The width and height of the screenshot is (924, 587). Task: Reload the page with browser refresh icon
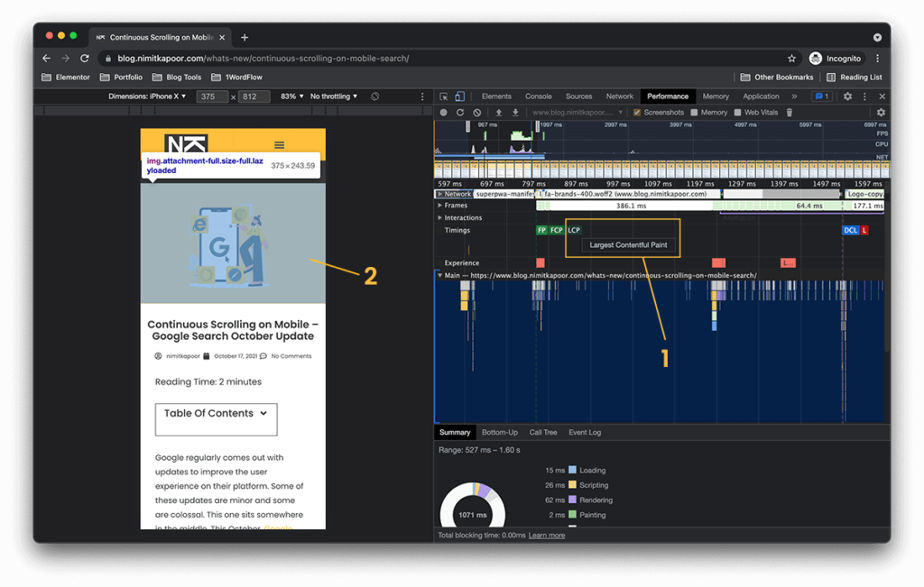point(85,59)
